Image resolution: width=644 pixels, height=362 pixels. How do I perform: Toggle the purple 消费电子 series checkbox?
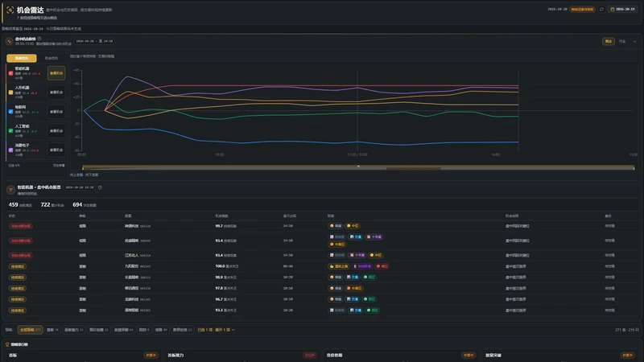(x=10, y=150)
